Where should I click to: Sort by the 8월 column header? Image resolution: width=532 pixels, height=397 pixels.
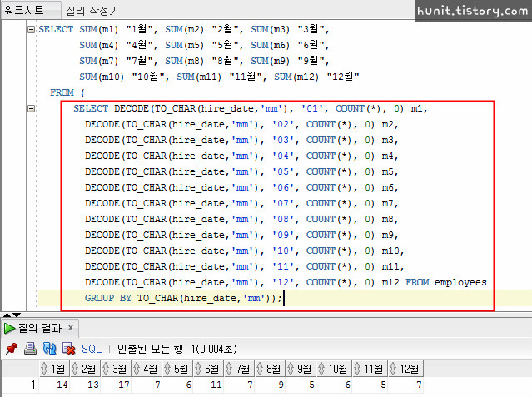[x=270, y=369]
